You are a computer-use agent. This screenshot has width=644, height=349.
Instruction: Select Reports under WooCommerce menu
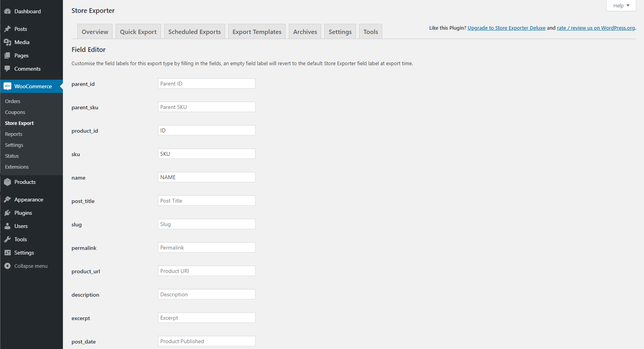[14, 134]
